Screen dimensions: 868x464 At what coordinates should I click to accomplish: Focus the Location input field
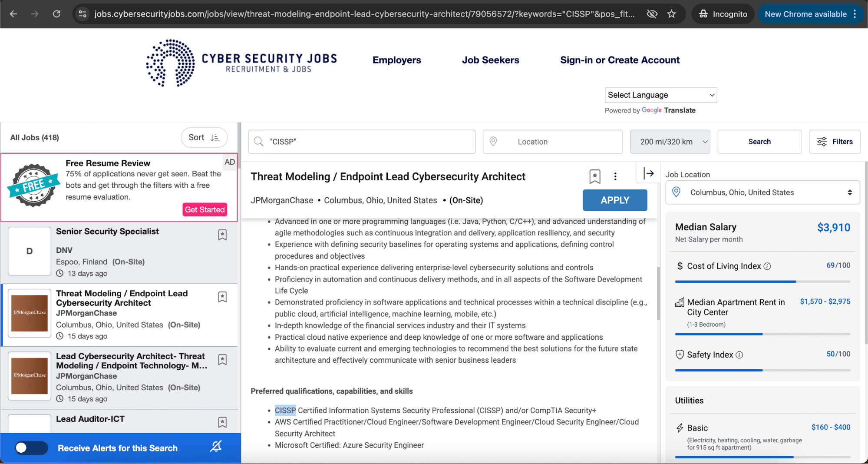(x=553, y=142)
